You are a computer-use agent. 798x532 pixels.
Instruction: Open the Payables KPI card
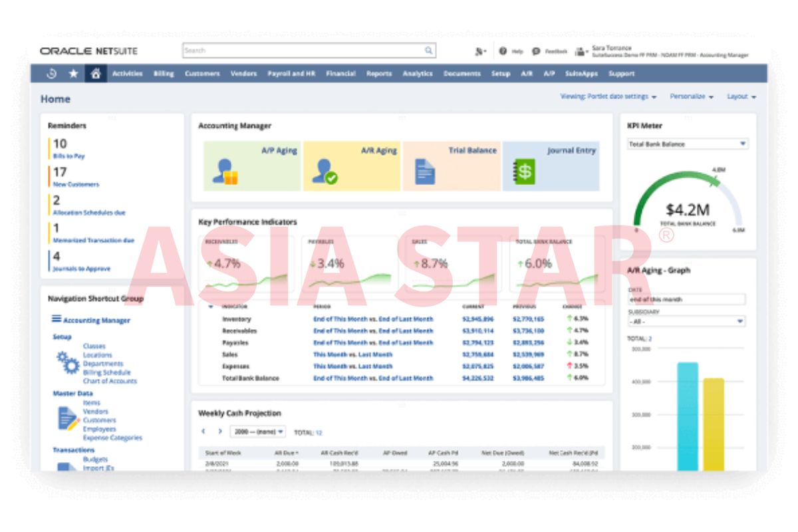point(350,264)
